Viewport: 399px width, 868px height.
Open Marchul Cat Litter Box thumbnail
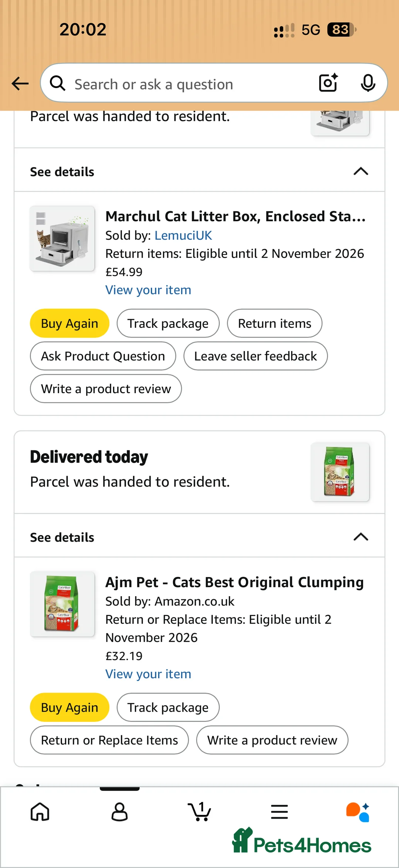click(62, 239)
